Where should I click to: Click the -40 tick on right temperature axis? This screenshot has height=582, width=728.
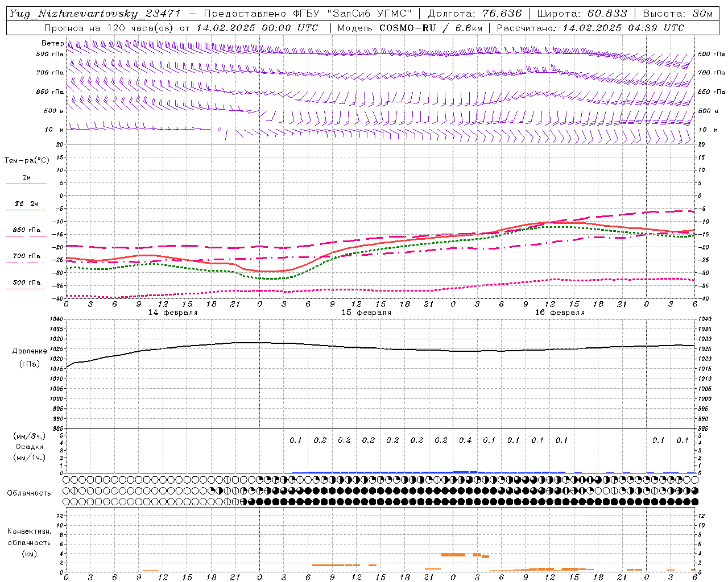point(704,299)
